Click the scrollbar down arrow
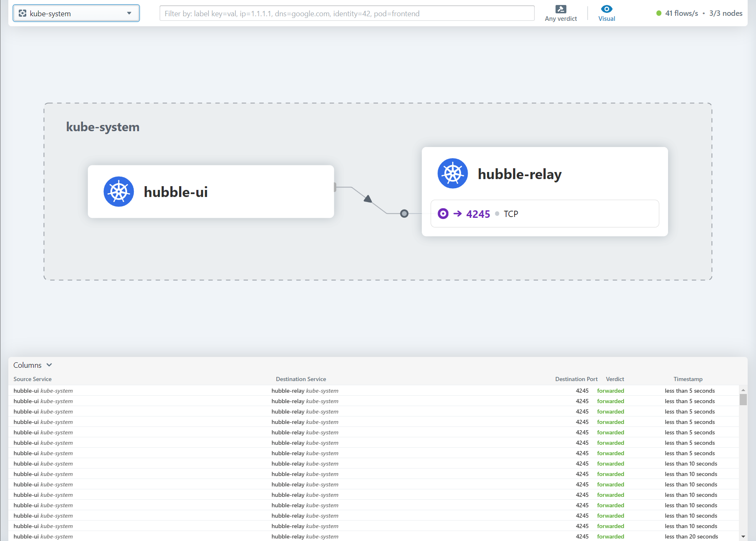The height and width of the screenshot is (541, 756). click(x=743, y=536)
